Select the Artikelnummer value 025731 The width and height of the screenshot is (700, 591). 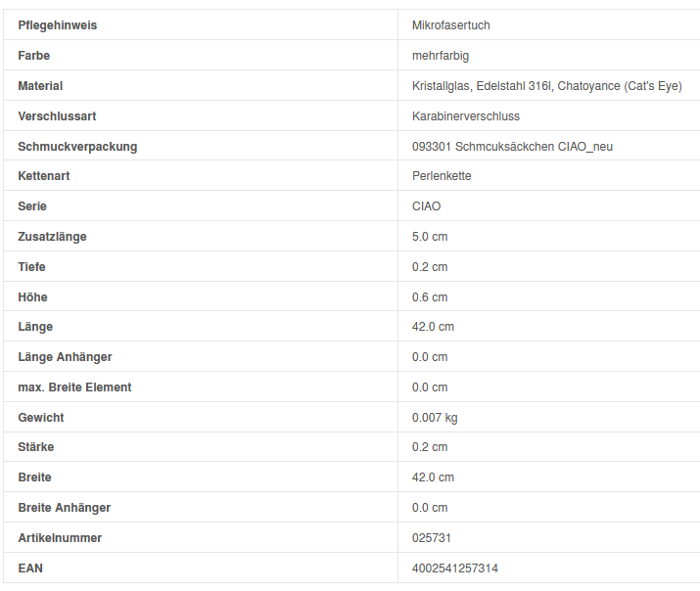click(x=432, y=538)
